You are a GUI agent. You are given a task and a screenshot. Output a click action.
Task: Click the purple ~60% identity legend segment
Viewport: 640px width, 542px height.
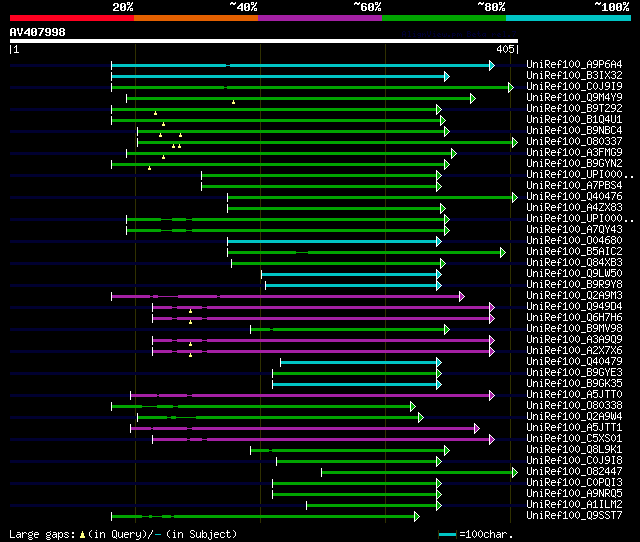click(x=320, y=18)
